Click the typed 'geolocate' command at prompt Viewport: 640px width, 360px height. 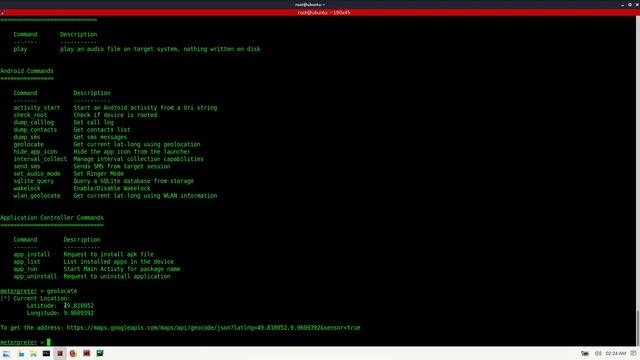62,291
